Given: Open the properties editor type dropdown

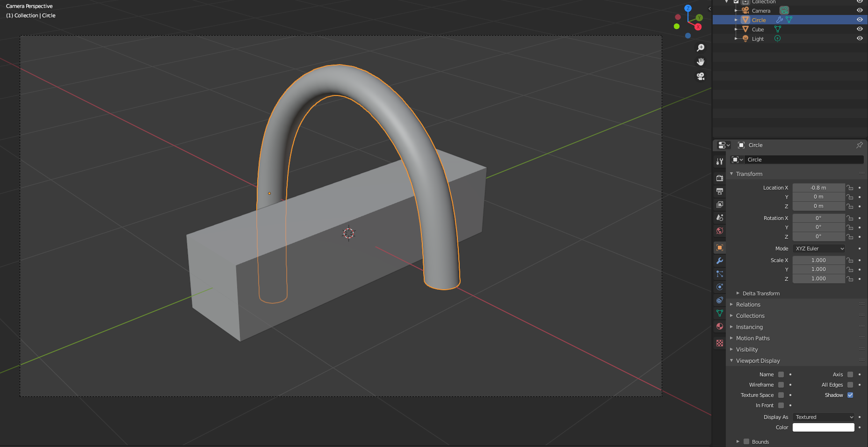Looking at the screenshot, I should pyautogui.click(x=724, y=145).
